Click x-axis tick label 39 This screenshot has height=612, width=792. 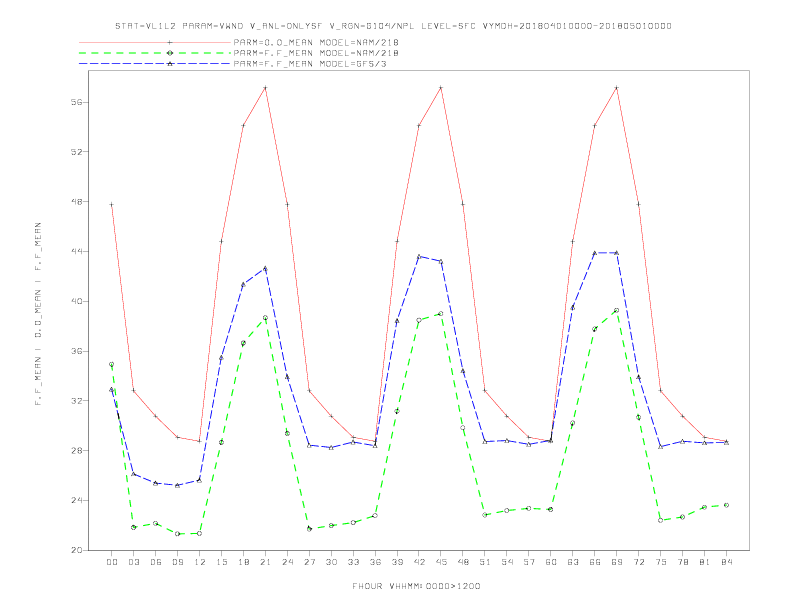tap(397, 562)
